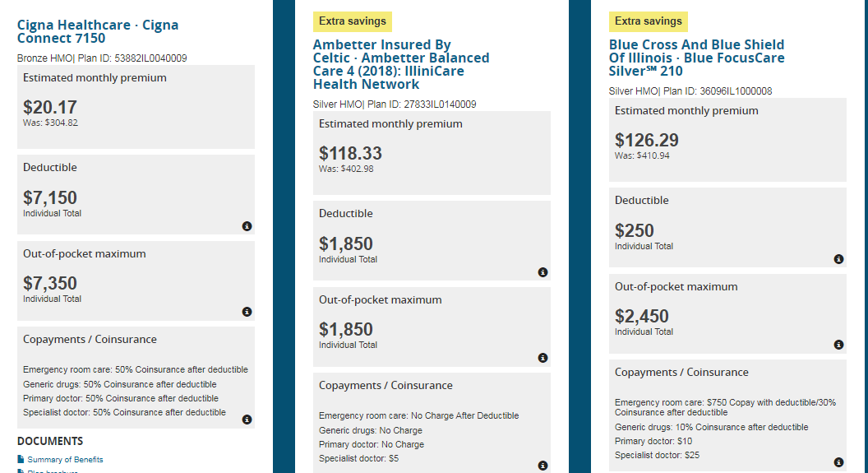Click the $7,150 Cigna deductible amount
The height and width of the screenshot is (473, 868).
(50, 197)
